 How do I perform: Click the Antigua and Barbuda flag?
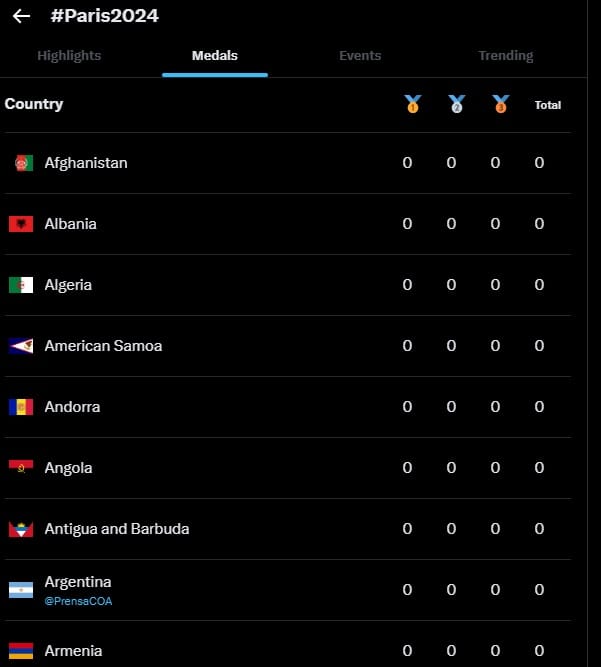pos(21,529)
